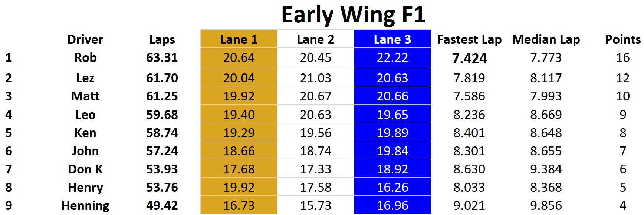Click driver name Henning
This screenshot has width=644, height=215.
click(85, 206)
